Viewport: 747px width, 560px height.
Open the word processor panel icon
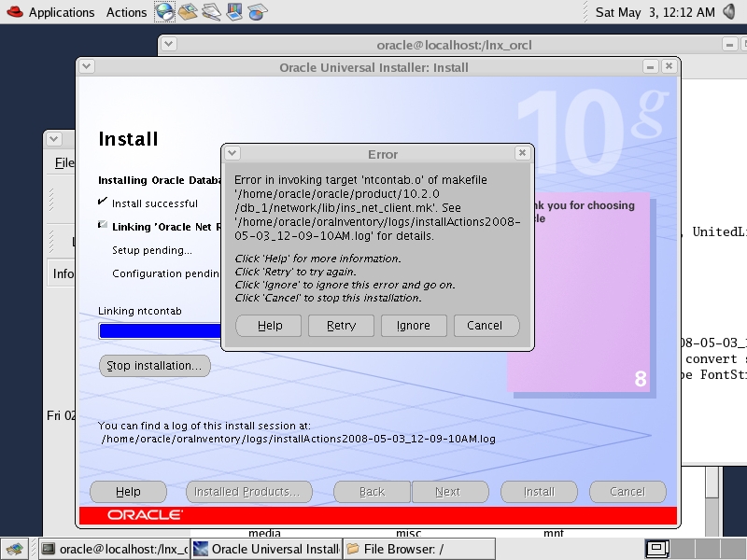pos(212,12)
